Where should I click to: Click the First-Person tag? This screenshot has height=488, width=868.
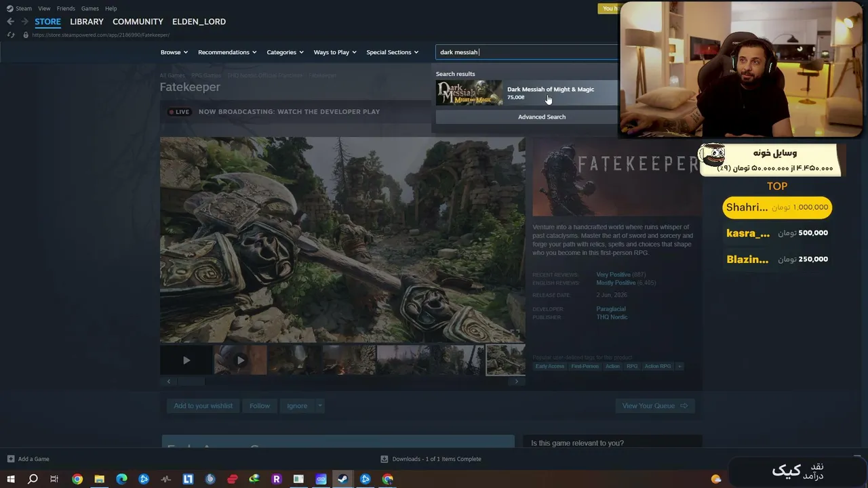click(x=585, y=367)
